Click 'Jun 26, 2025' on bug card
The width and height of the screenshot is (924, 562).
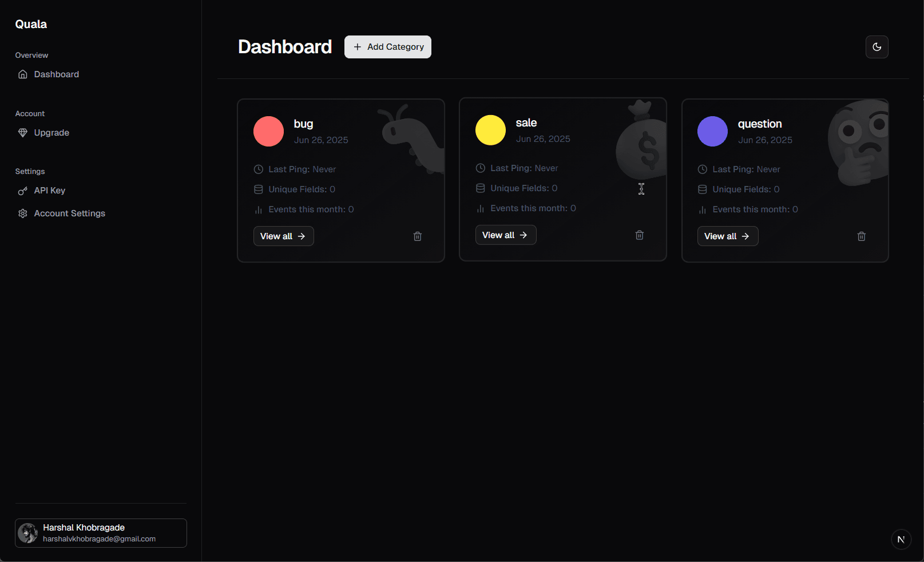click(321, 140)
